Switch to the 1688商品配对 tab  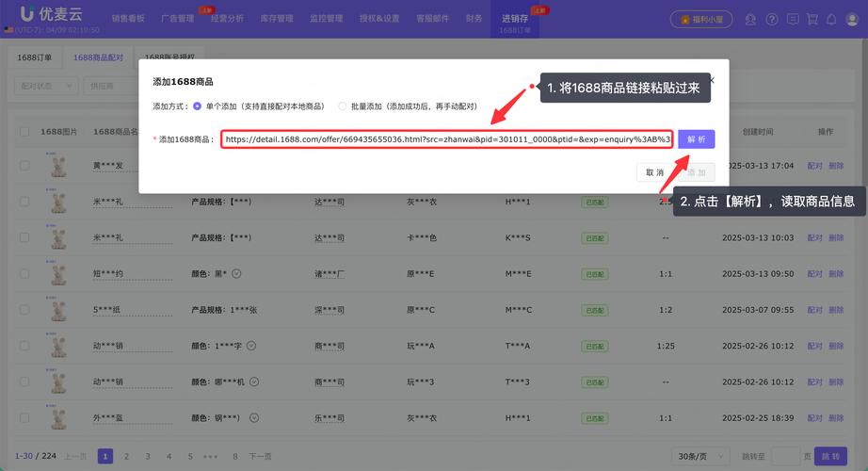coord(98,57)
